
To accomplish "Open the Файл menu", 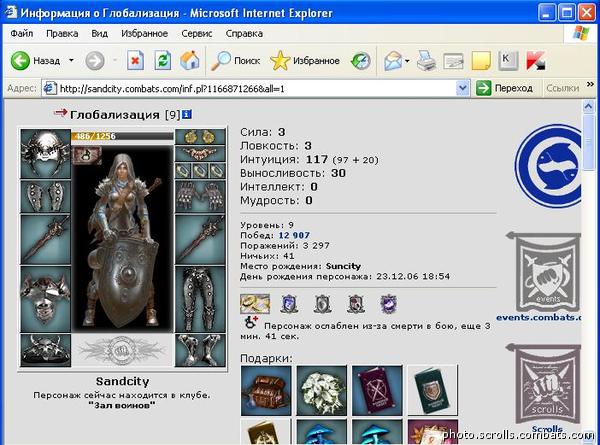I will [x=21, y=34].
